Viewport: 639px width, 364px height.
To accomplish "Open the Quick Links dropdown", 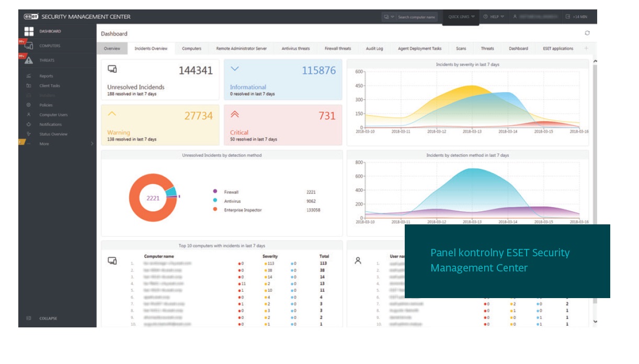I will pos(461,17).
